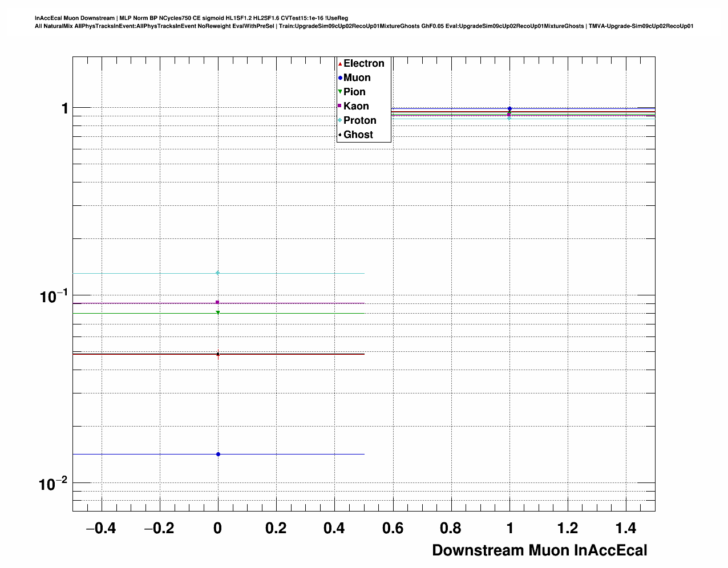Viewport: 728px width, 568px height.
Task: Click the x-axis tick label 0.6
Action: (x=393, y=529)
